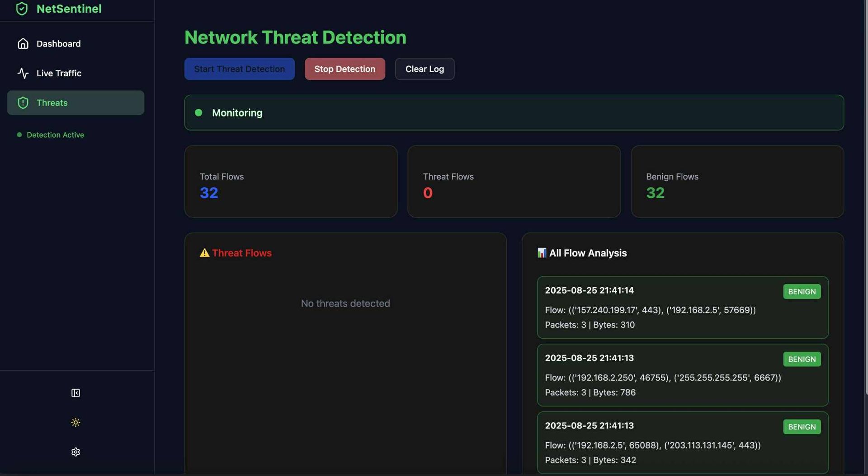
Task: Click Packets: 3 | Bytes: 310 text
Action: (590, 325)
